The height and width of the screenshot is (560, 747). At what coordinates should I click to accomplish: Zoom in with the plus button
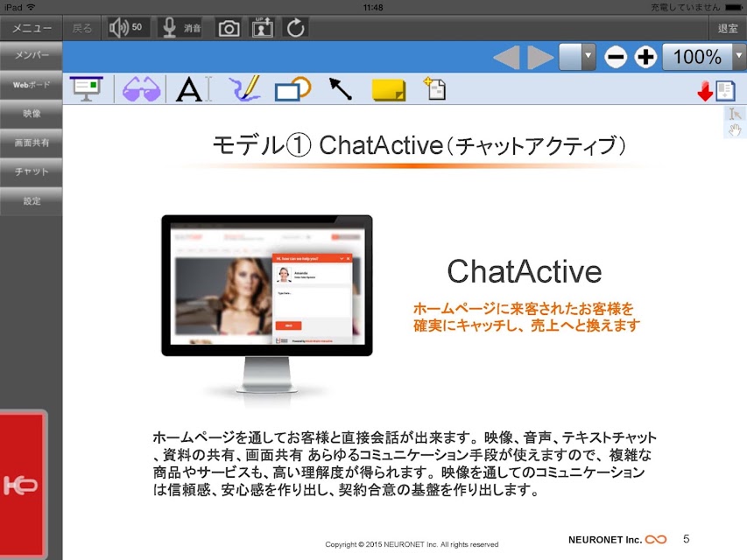[645, 58]
